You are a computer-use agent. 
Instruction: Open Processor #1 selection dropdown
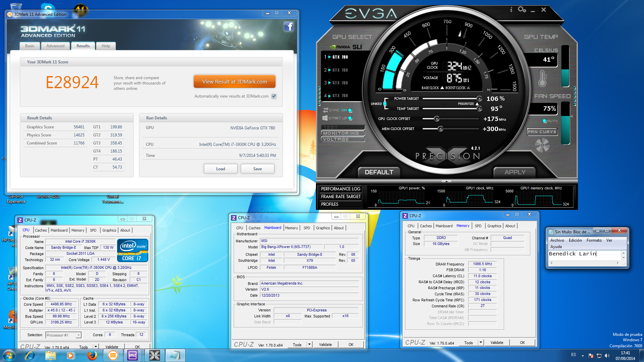[78, 335]
